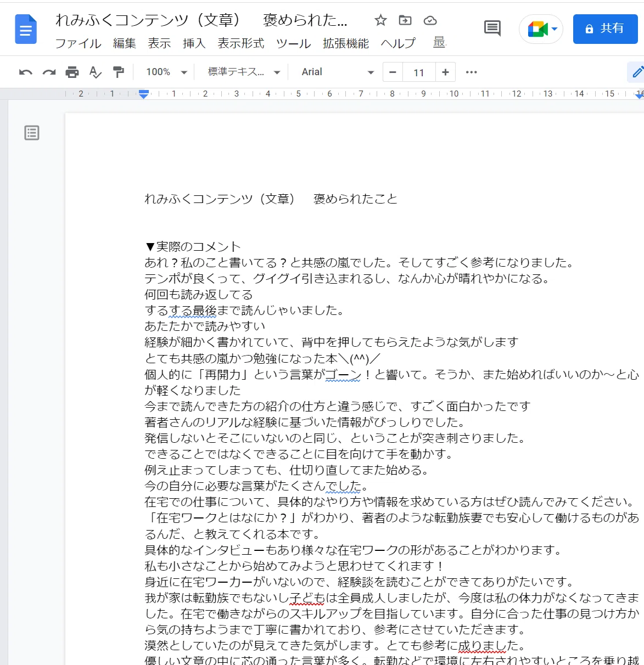Open the 標準テキスト style dropdown
The width and height of the screenshot is (644, 665).
(x=244, y=72)
